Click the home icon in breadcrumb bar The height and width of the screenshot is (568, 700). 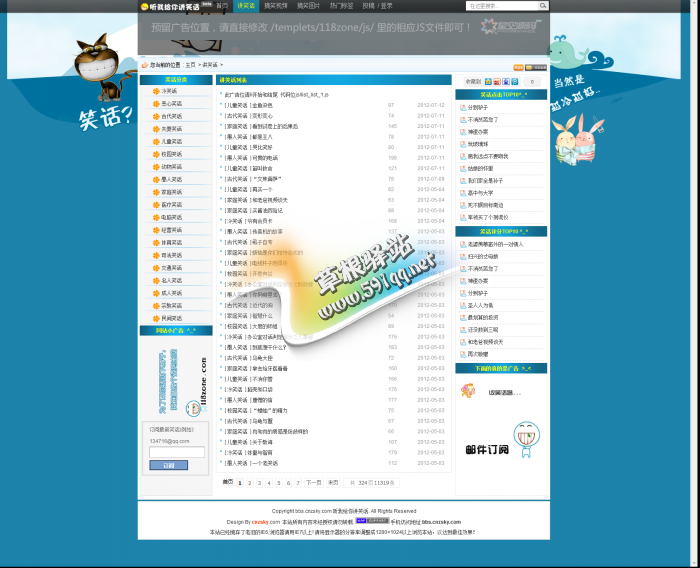(x=144, y=65)
